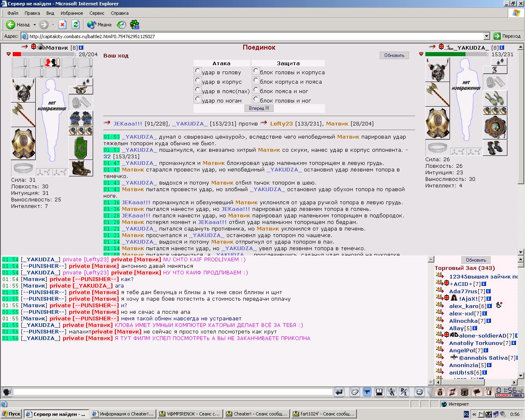This screenshot has width=525, height=420.
Task: Click the Вперед !!! button
Action: coord(259,108)
